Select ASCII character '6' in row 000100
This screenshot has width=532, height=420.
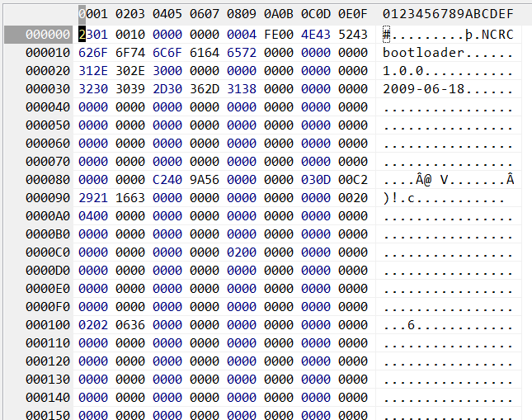click(x=411, y=325)
